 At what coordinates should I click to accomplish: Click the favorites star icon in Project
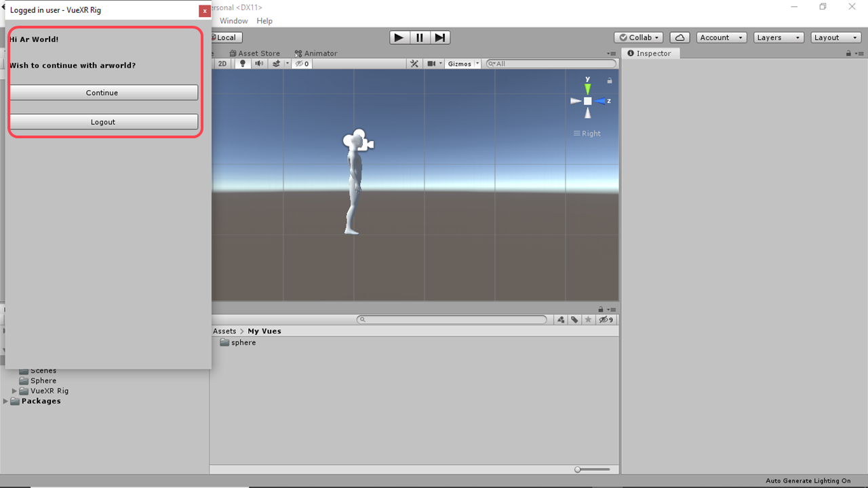[x=588, y=320]
